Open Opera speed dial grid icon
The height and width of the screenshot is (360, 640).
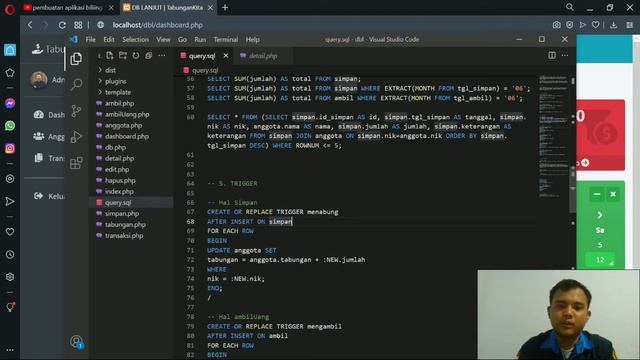(x=78, y=25)
